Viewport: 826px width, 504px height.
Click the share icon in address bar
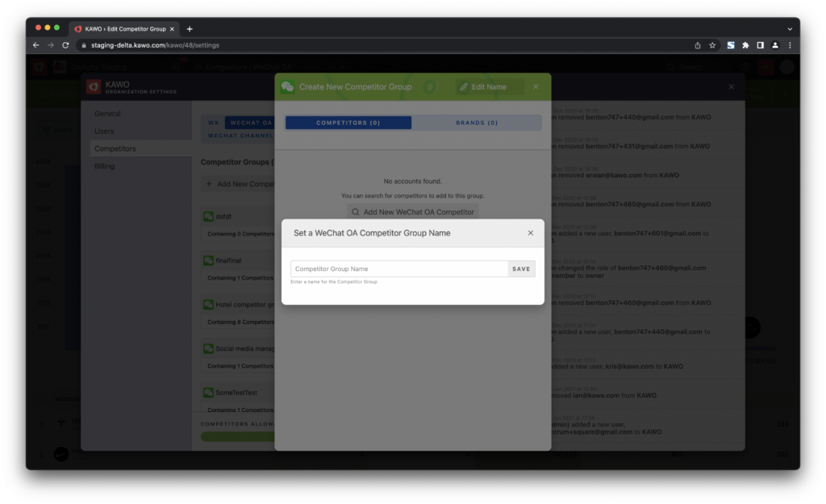coord(698,45)
